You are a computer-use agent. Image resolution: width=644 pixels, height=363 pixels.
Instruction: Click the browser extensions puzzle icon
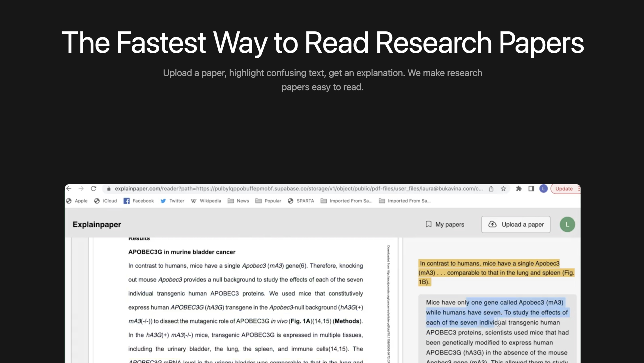click(518, 189)
